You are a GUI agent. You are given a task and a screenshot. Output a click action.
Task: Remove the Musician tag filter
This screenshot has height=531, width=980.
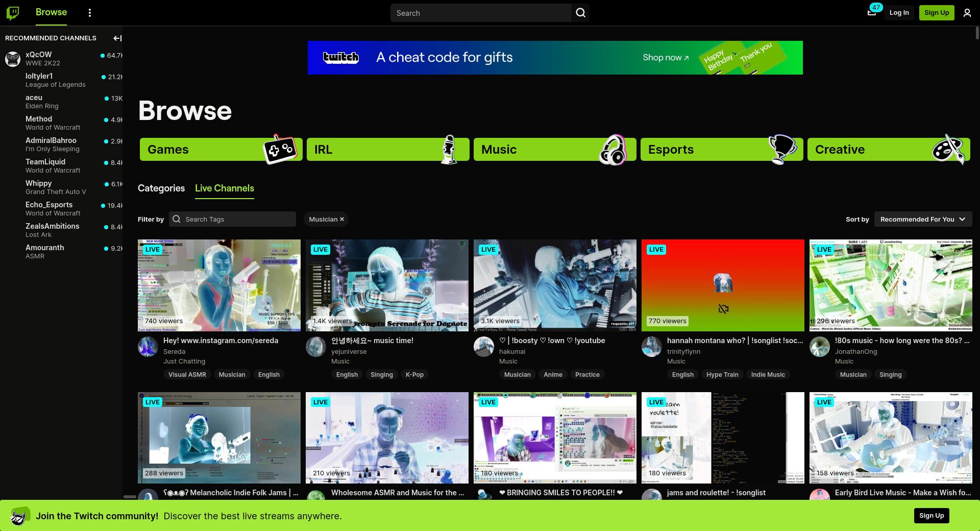point(342,219)
